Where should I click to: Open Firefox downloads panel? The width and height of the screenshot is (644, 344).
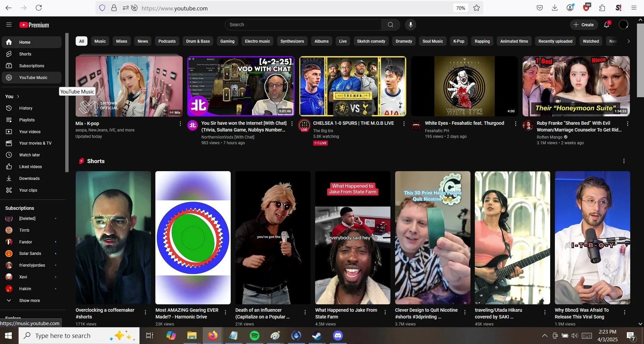(x=555, y=8)
